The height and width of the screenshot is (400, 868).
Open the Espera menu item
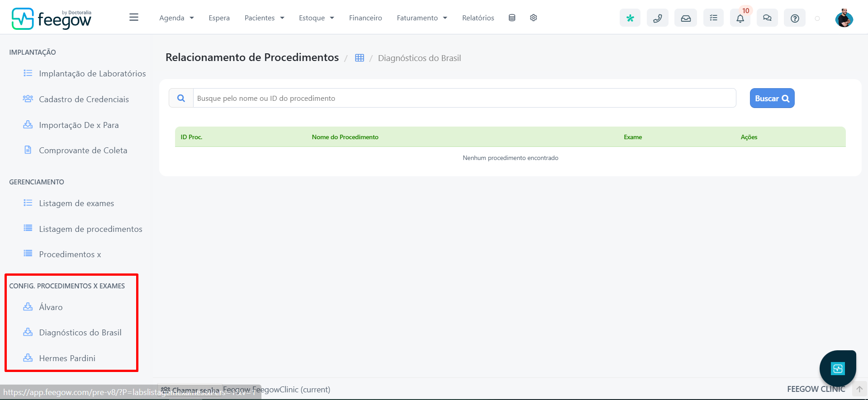click(x=219, y=18)
